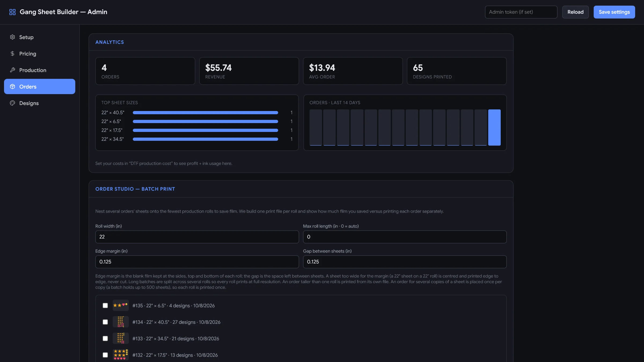644x362 pixels.
Task: Click the Designs palette icon
Action: [12, 103]
